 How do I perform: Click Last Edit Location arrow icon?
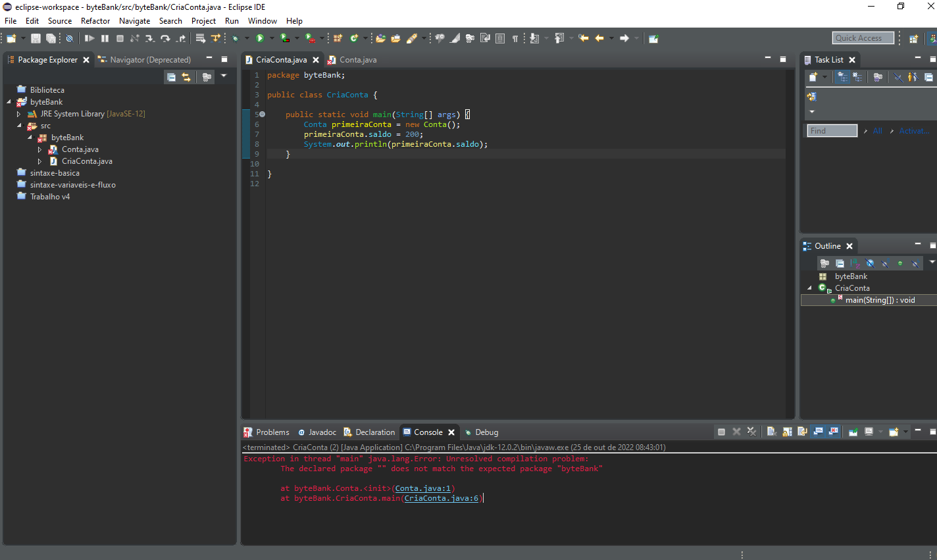tap(583, 38)
